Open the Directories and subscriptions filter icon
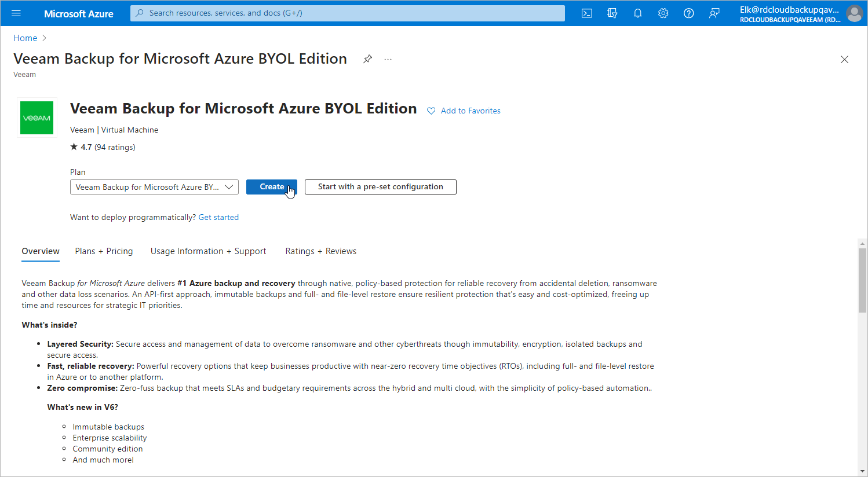The width and height of the screenshot is (868, 477). [x=612, y=13]
